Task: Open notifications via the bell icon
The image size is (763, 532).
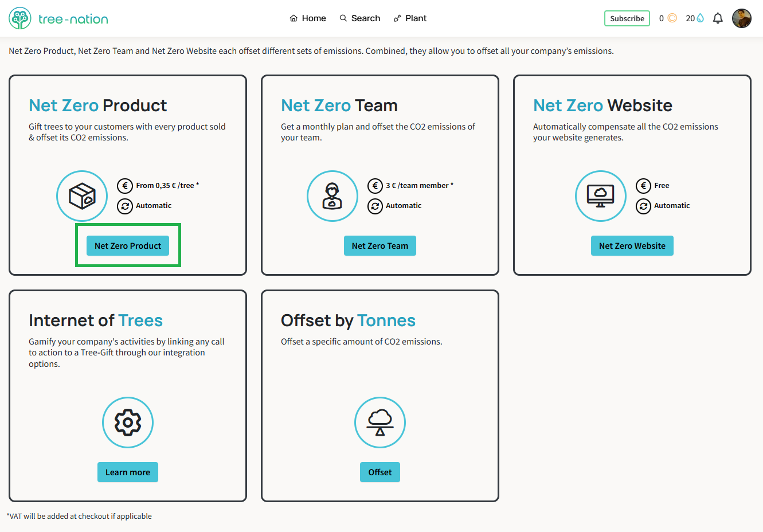Action: (718, 18)
